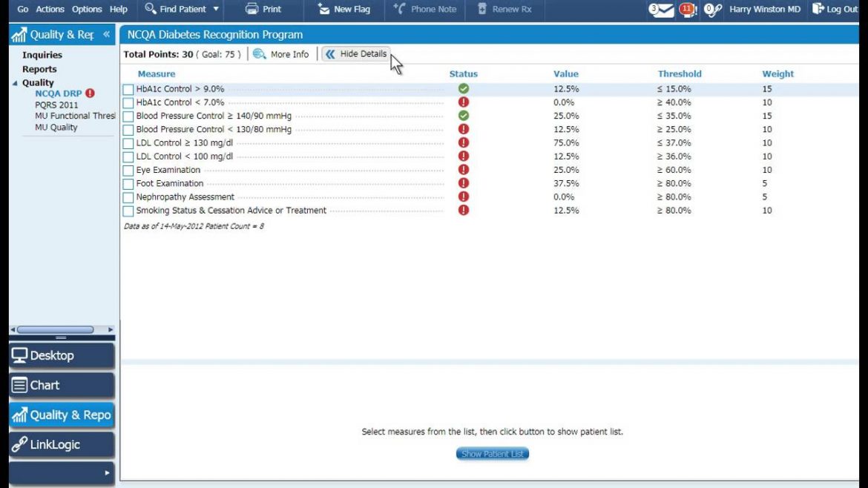
Task: Open the red flag notifications icon
Action: [687, 10]
